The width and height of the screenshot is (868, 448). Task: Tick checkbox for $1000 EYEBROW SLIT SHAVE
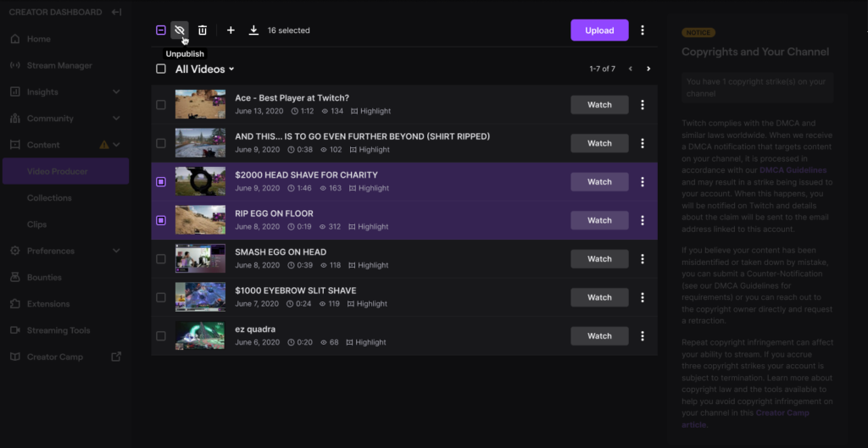pos(160,297)
